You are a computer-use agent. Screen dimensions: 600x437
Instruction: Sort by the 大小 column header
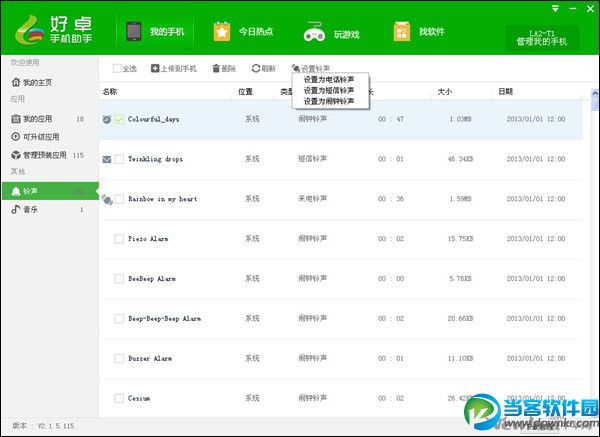pyautogui.click(x=445, y=91)
